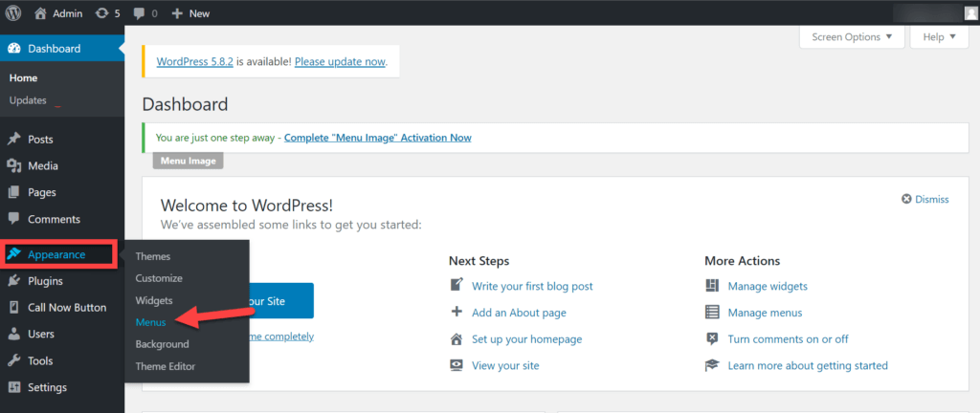Click the Dismiss circle-x icon
This screenshot has width=980, height=413.
click(x=906, y=199)
